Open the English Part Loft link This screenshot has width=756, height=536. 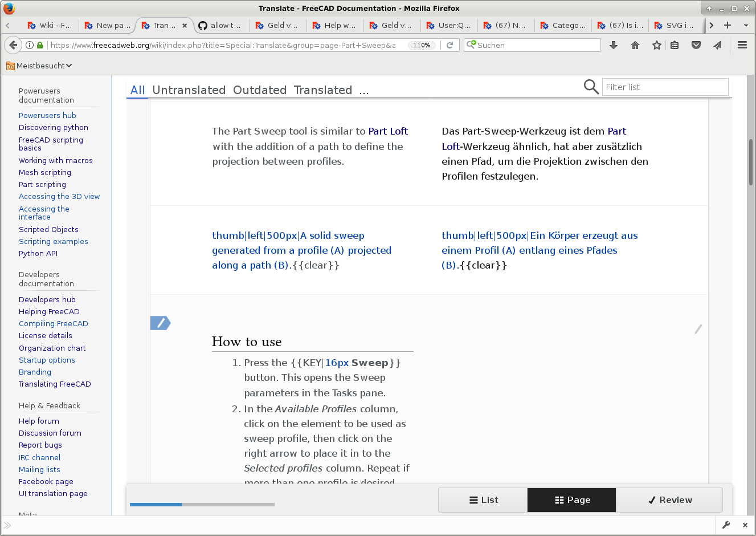click(388, 131)
